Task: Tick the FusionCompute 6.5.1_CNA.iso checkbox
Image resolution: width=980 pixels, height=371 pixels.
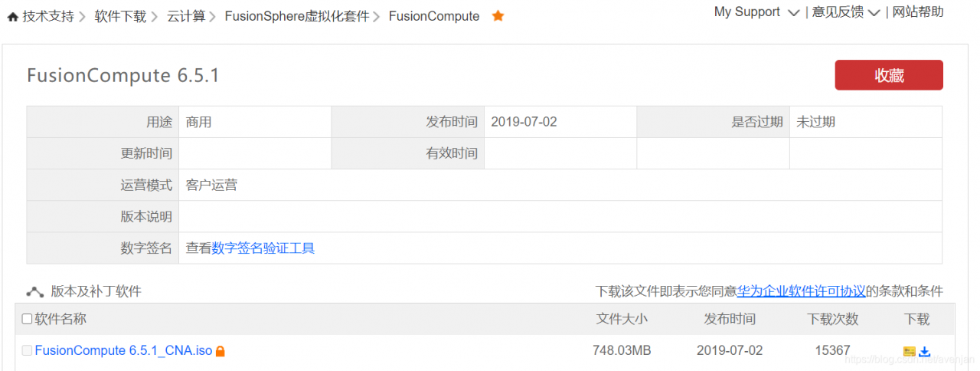Action: click(27, 350)
